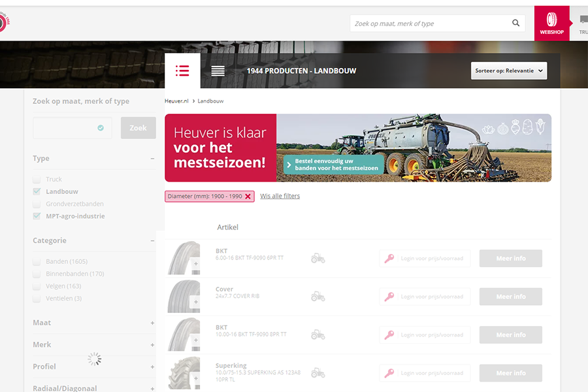Click the Zoek button in sidebar

[x=138, y=128]
